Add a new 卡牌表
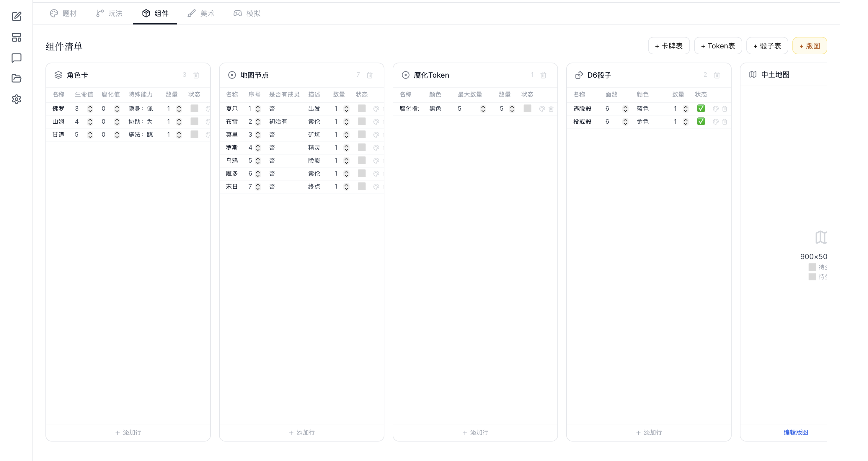Image resolution: width=868 pixels, height=461 pixels. coord(669,46)
